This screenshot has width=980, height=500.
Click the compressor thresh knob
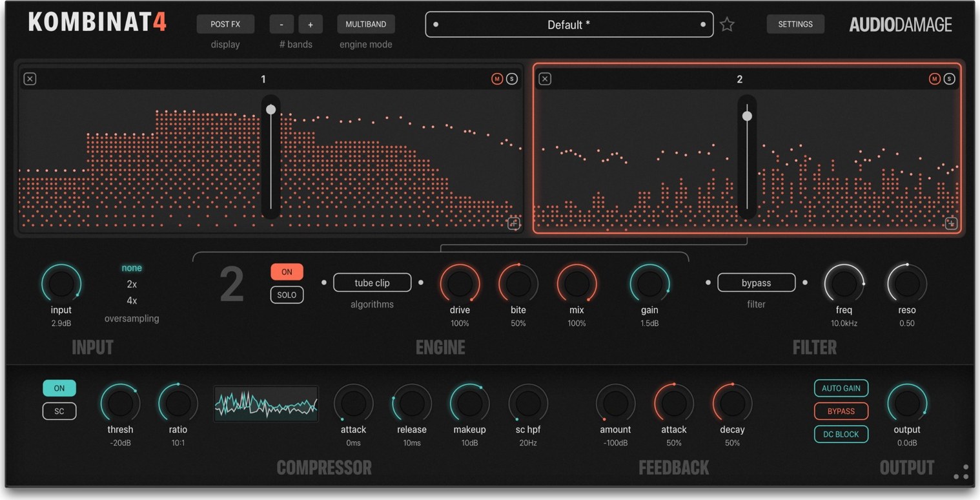[x=120, y=403]
